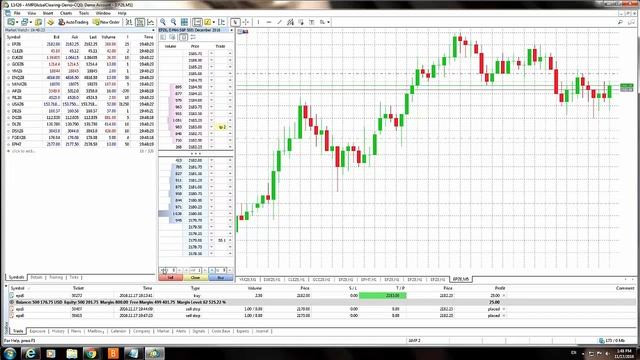Open the History tab in Toolbox
Screen dimensions: 640x360
58,331
